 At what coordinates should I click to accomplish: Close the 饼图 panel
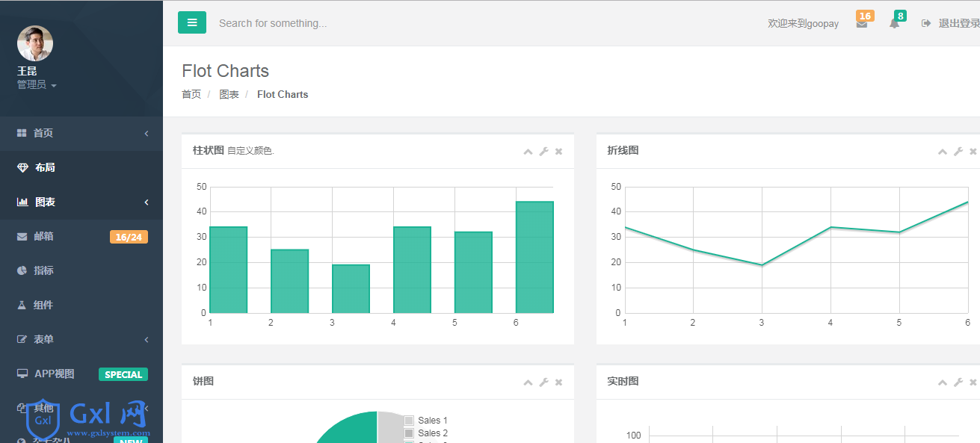(x=558, y=382)
